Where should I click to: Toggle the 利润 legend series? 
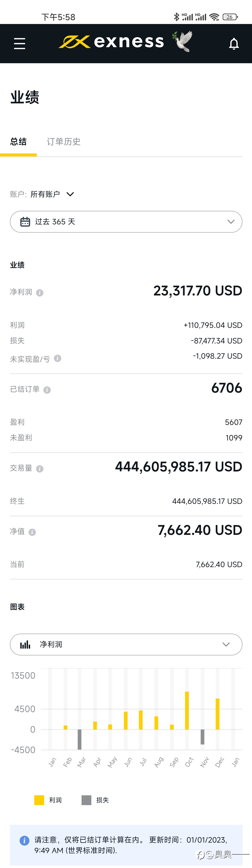tap(48, 800)
